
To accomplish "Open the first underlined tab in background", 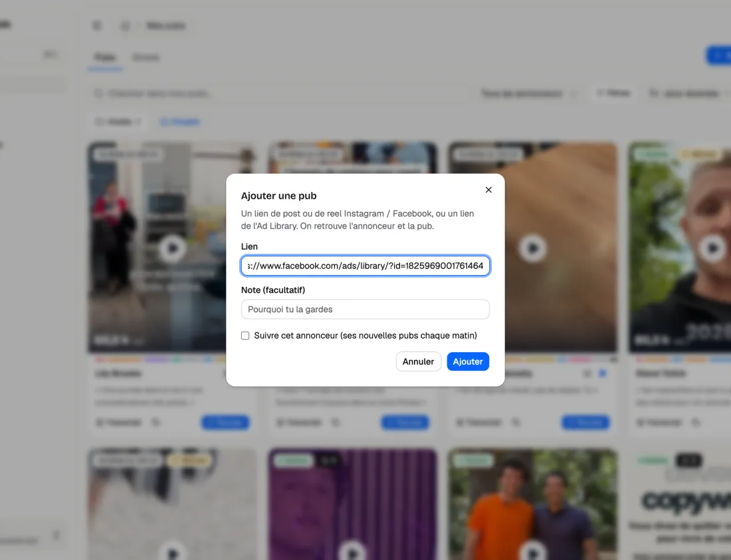I will point(105,57).
